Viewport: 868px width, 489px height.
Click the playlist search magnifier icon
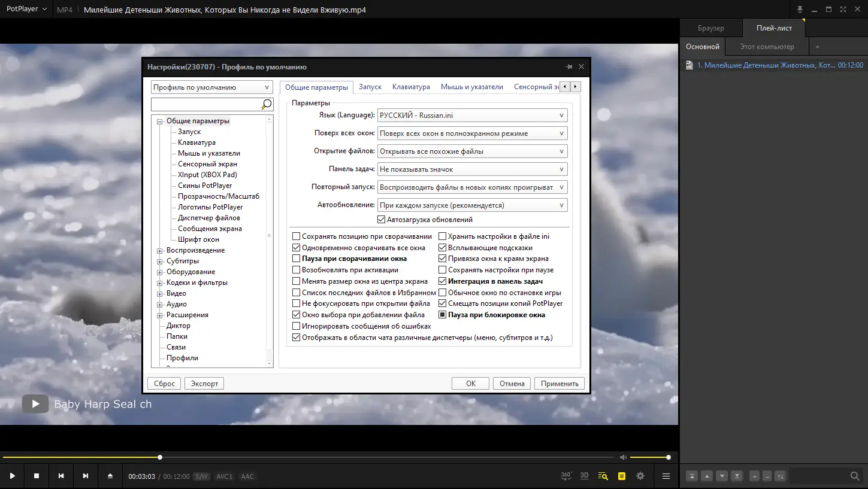[855, 476]
